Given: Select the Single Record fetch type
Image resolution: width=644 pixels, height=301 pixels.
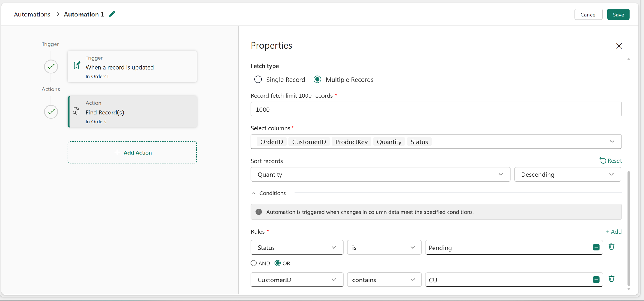Looking at the screenshot, I should pyautogui.click(x=258, y=80).
